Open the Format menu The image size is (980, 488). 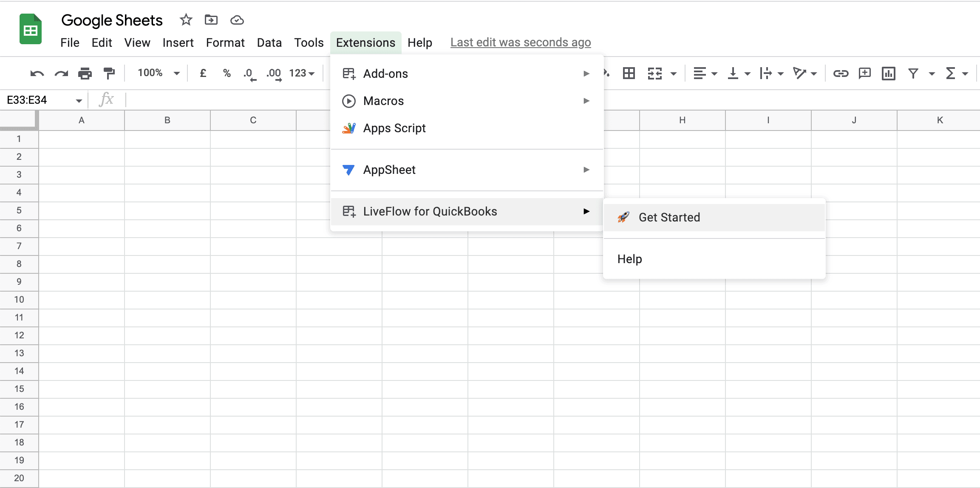point(225,43)
